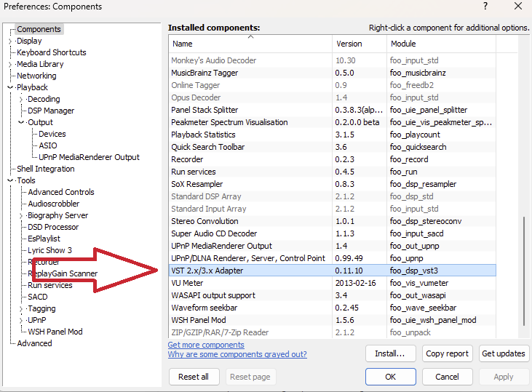Select Lyric Show 3 under Tools
The width and height of the screenshot is (532, 392).
point(50,251)
